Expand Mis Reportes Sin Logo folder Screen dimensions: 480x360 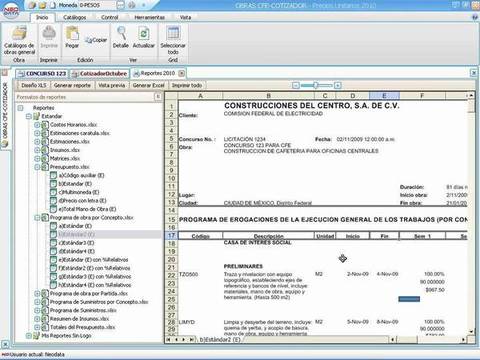pos(29,336)
